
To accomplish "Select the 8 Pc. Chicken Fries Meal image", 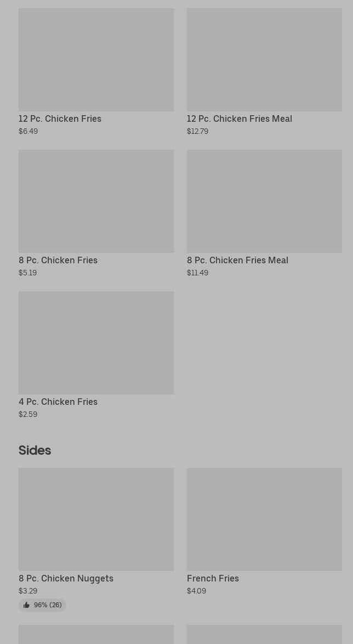I will pyautogui.click(x=264, y=201).
